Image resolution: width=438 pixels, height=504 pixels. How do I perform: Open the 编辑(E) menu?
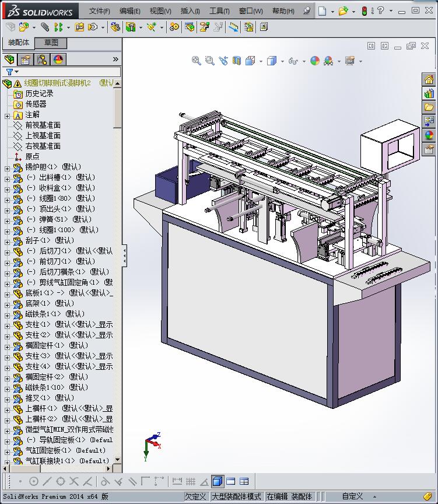click(x=129, y=11)
